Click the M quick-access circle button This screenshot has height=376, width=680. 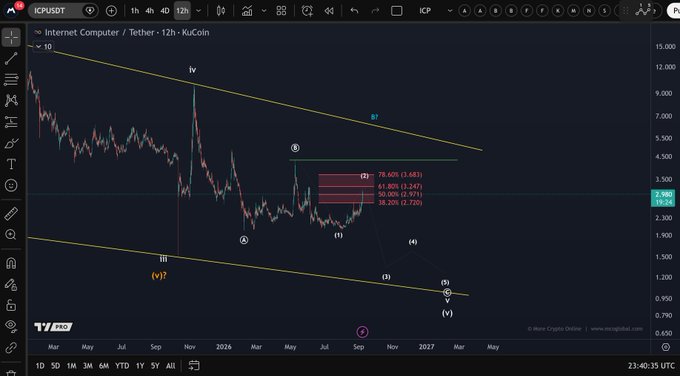pos(573,11)
